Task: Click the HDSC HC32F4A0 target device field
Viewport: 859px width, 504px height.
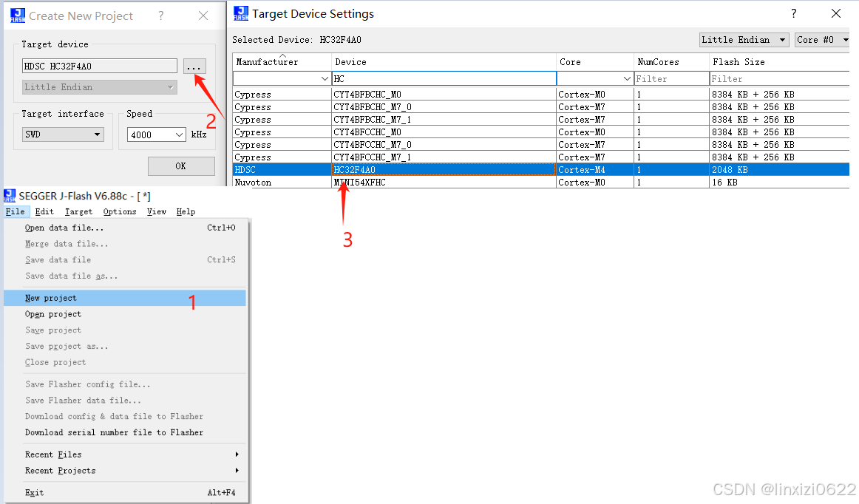Action: point(100,67)
